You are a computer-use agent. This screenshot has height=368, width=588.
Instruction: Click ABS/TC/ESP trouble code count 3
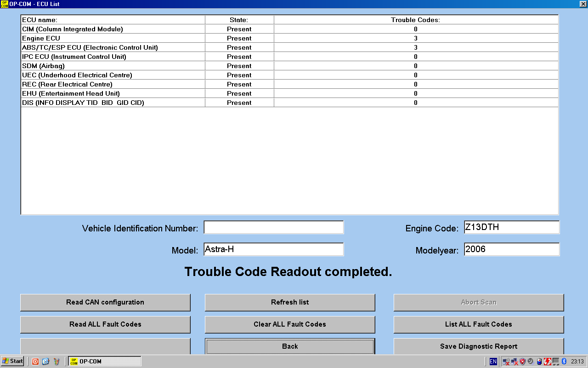(x=416, y=47)
